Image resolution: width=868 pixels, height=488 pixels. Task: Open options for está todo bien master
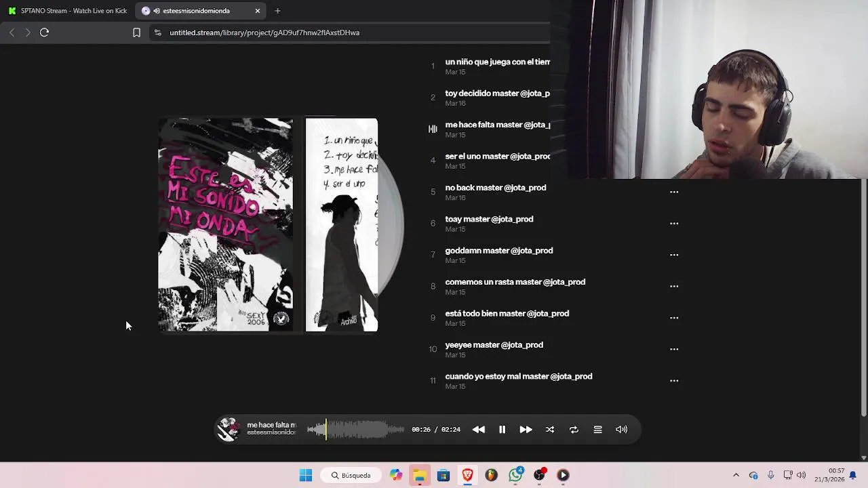coord(674,318)
